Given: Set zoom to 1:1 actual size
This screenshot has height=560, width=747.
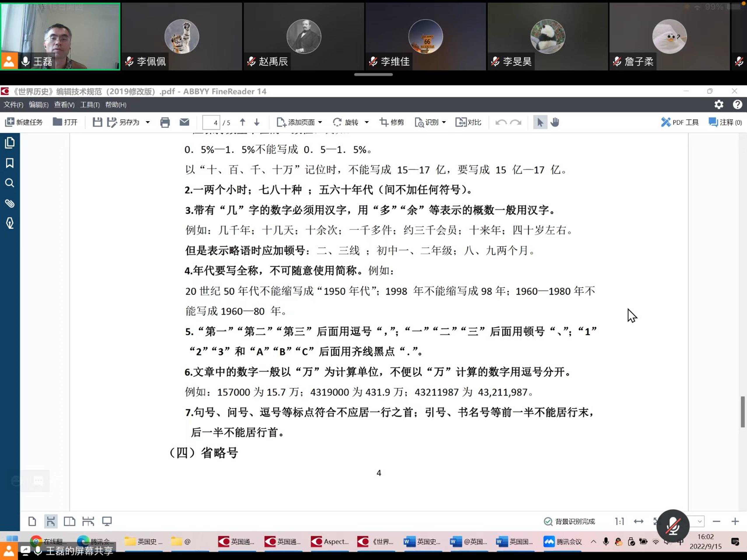Looking at the screenshot, I should (x=619, y=521).
